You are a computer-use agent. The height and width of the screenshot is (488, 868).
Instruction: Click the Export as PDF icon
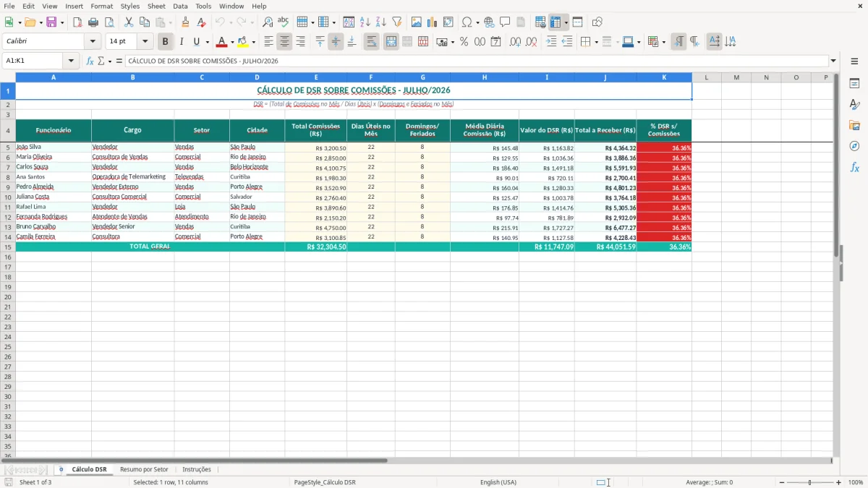(x=77, y=22)
